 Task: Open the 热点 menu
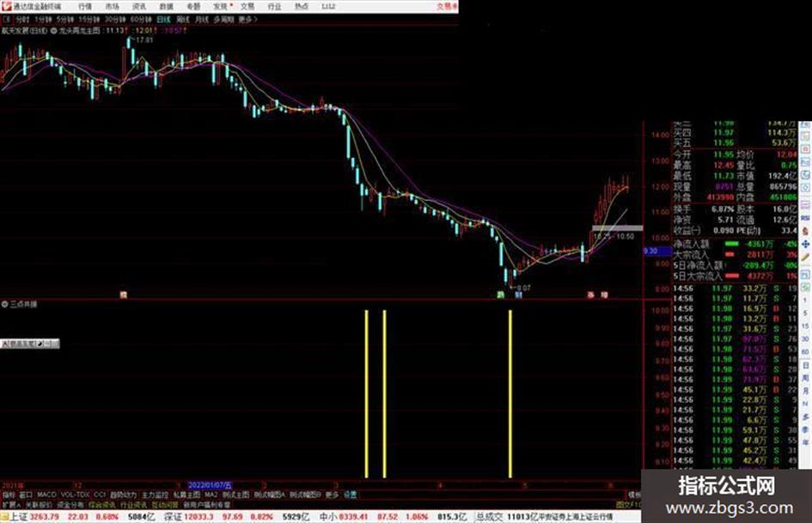pyautogui.click(x=302, y=6)
